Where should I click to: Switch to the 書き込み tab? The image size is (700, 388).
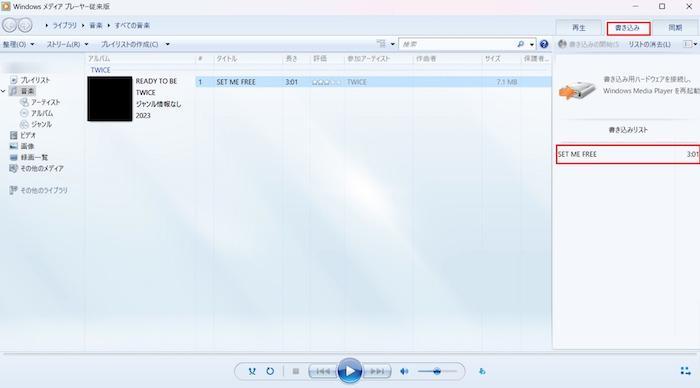pyautogui.click(x=628, y=28)
